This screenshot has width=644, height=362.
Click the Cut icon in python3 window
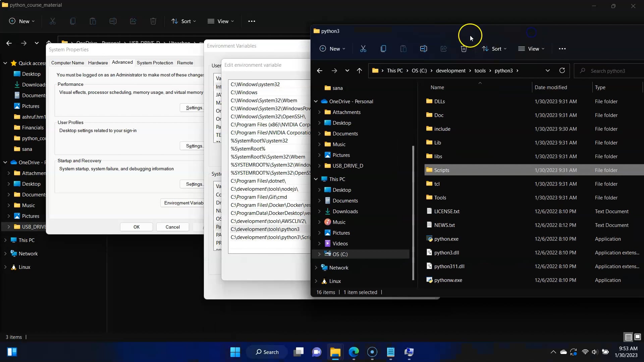(x=363, y=49)
